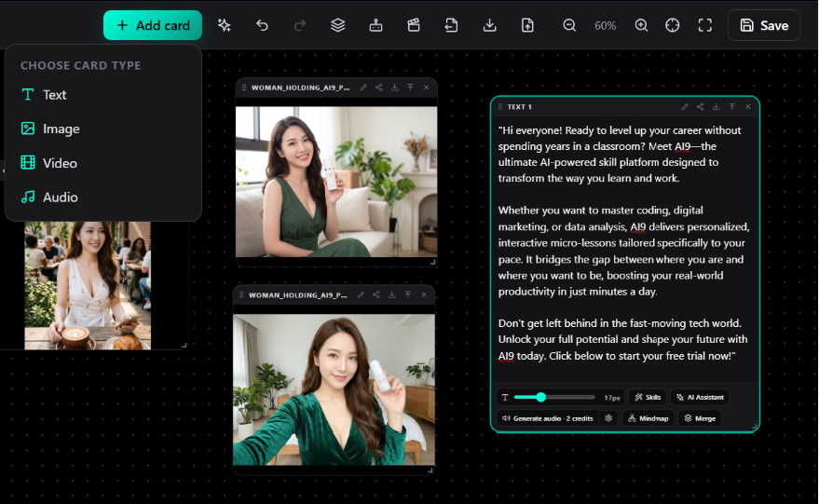819x504 pixels.
Task: Click the share icon on sofa image card
Action: pyautogui.click(x=378, y=88)
